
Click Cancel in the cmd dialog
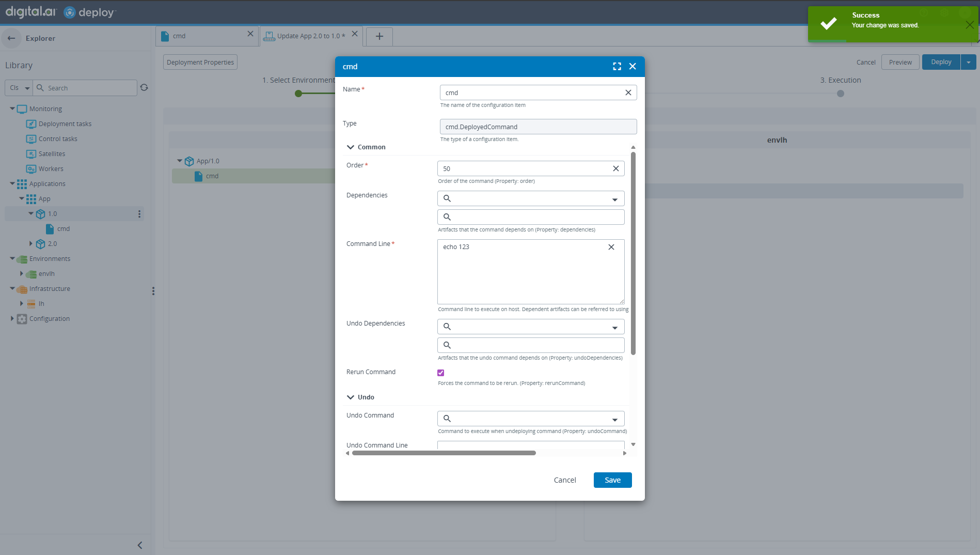(x=564, y=480)
